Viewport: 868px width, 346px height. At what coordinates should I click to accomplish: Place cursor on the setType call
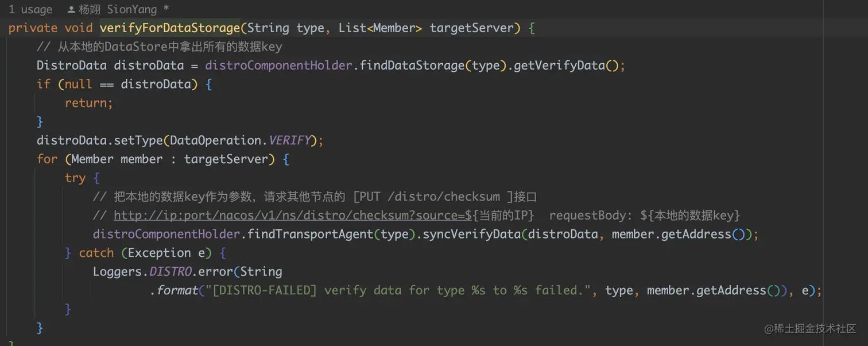click(138, 140)
